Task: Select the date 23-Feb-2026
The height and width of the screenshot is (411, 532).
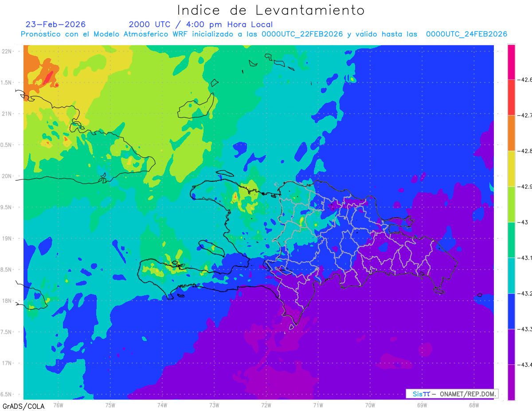Action: (x=55, y=24)
